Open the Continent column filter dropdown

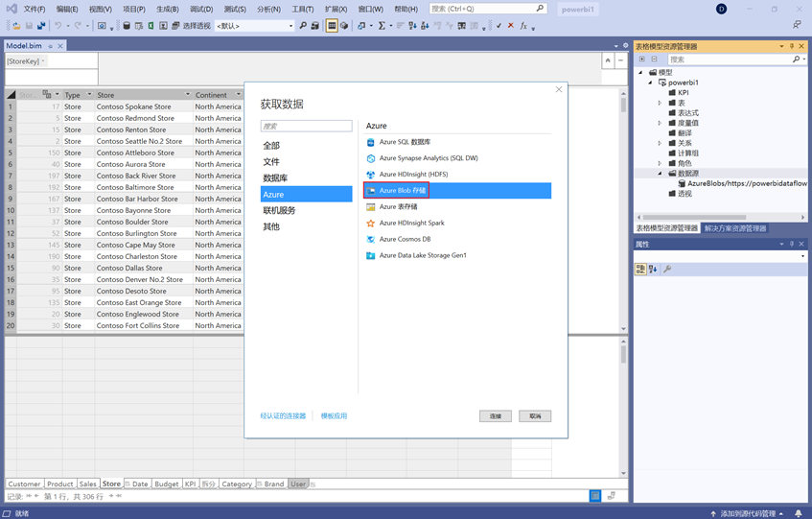point(238,94)
